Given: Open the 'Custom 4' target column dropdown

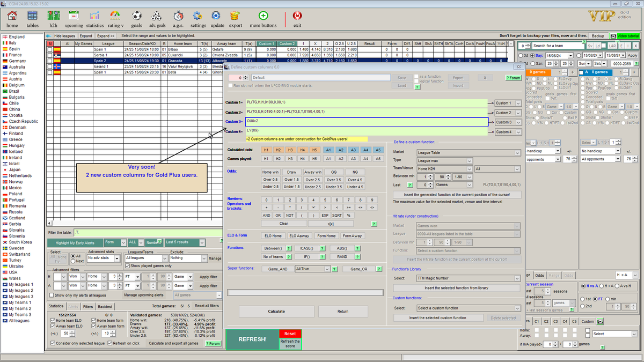Looking at the screenshot, I should (508, 131).
